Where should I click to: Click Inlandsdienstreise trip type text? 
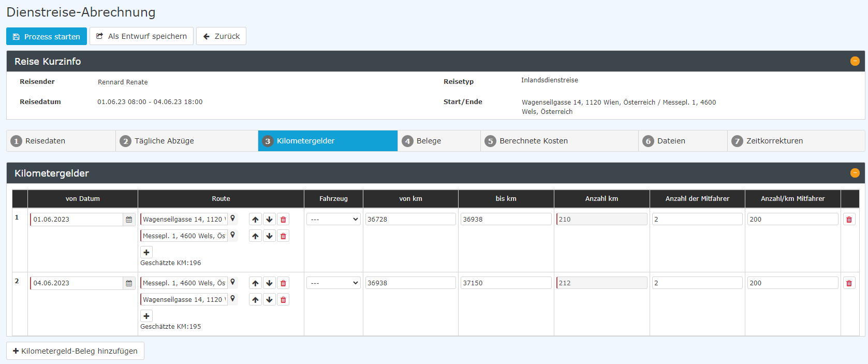coord(550,80)
